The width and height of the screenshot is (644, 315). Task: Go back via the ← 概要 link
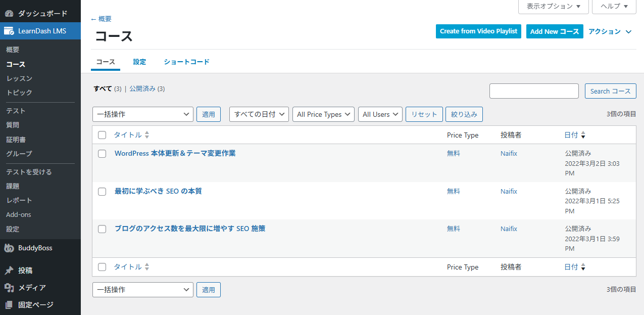[x=101, y=19]
